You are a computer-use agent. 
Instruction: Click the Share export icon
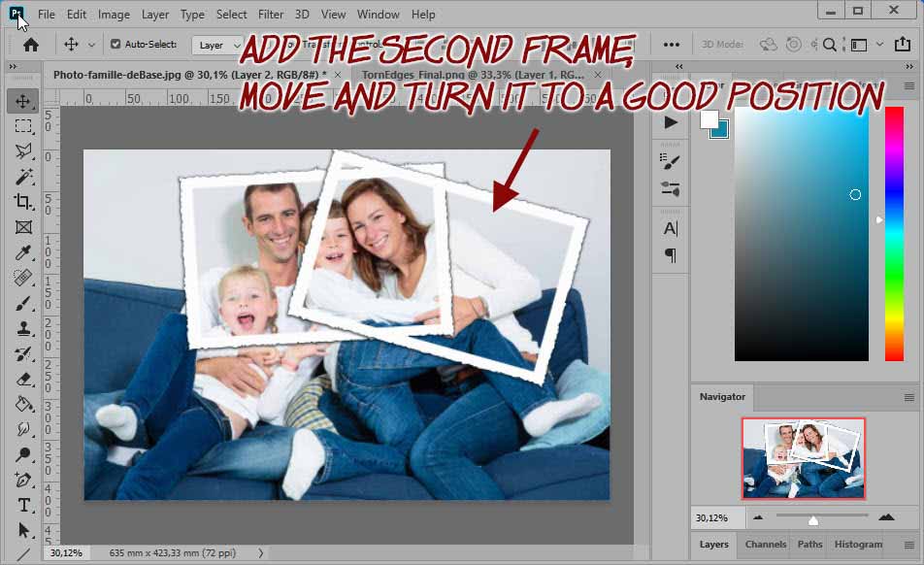pos(903,44)
